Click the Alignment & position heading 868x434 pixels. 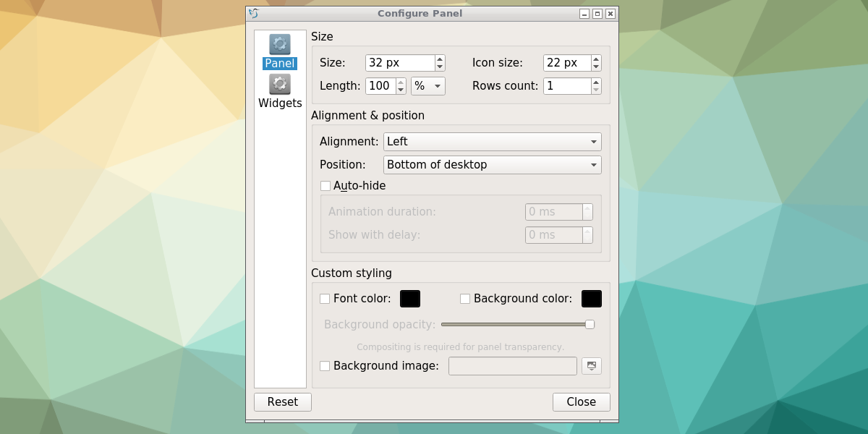tap(367, 116)
